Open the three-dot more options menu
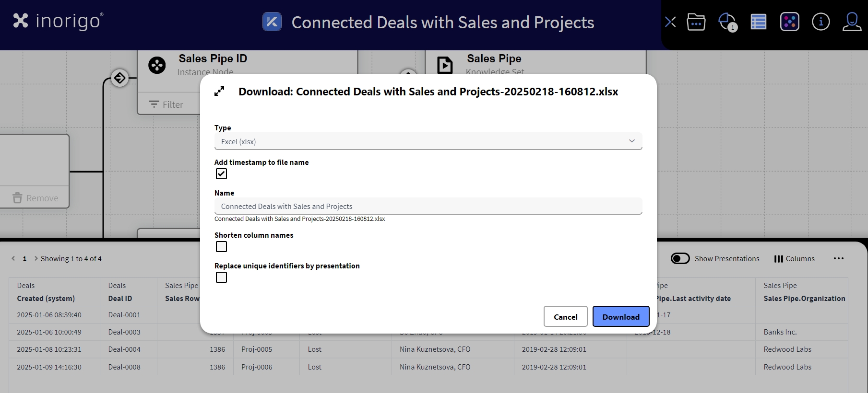Viewport: 868px width, 393px height. (838, 259)
